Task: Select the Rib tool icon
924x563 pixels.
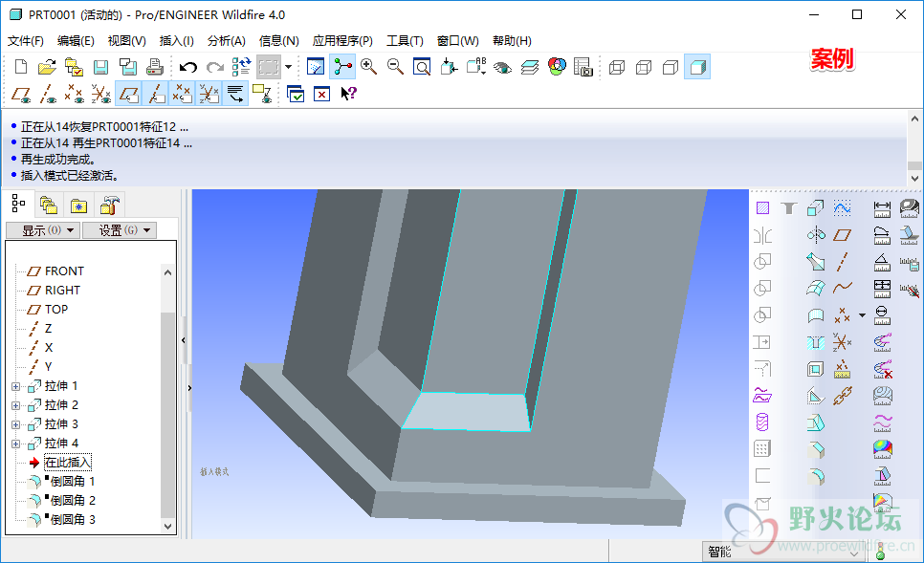Action: (x=816, y=396)
